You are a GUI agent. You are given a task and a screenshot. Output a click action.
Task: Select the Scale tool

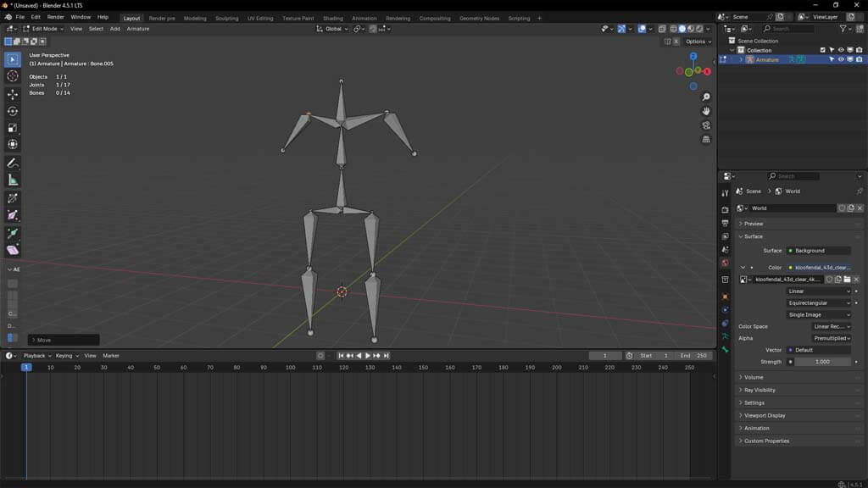click(13, 130)
